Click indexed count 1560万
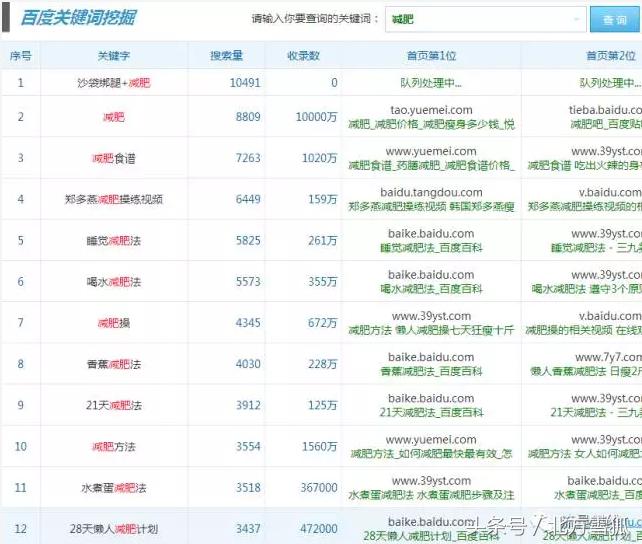Image resolution: width=642 pixels, height=544 pixels. (319, 446)
